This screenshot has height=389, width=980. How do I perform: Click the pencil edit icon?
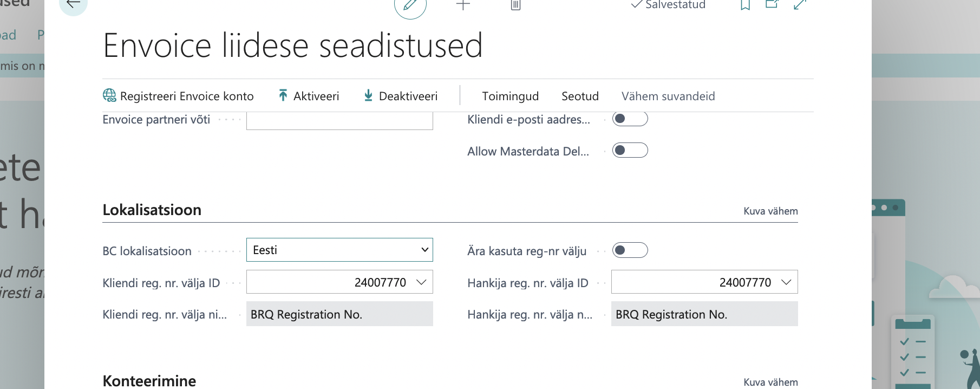[410, 5]
